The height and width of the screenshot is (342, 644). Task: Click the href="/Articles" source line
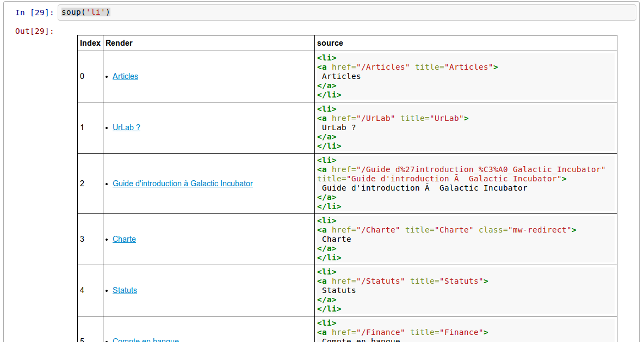click(x=407, y=67)
